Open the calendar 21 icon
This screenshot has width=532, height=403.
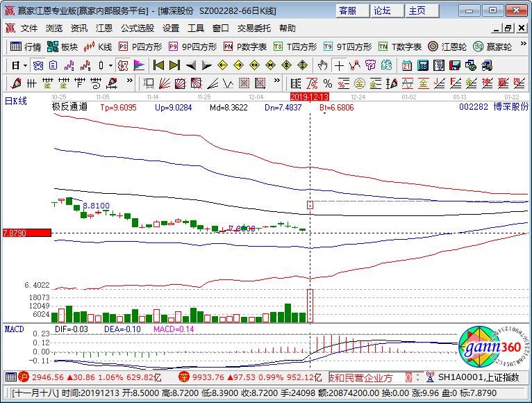click(x=407, y=65)
